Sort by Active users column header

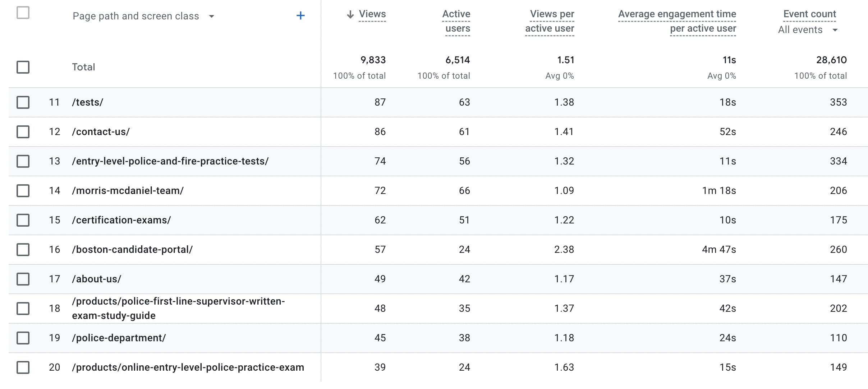456,21
